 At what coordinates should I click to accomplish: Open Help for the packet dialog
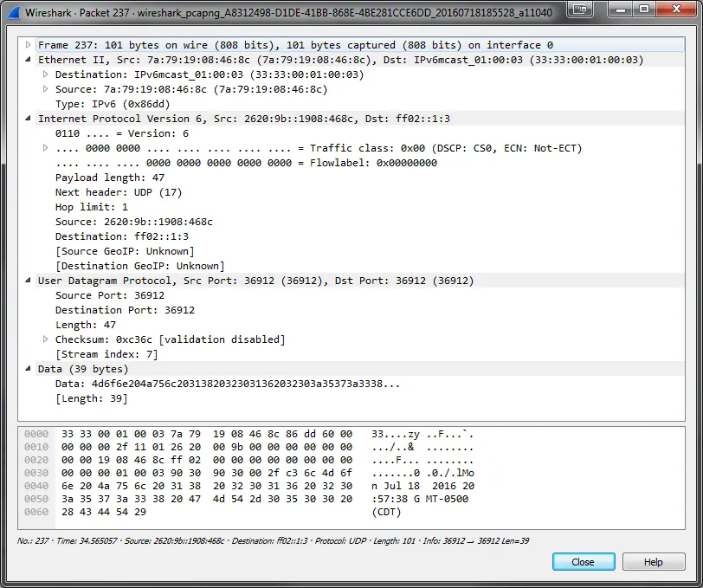[x=654, y=561]
